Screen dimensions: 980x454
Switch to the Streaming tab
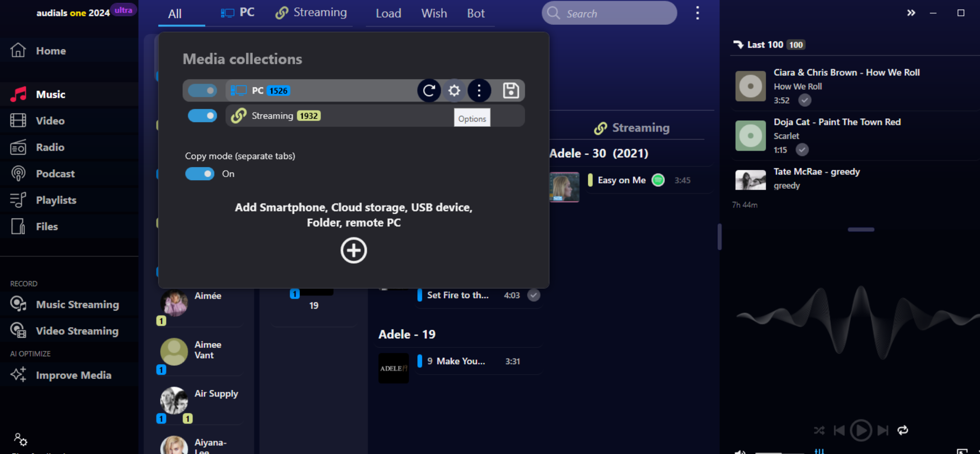point(312,13)
